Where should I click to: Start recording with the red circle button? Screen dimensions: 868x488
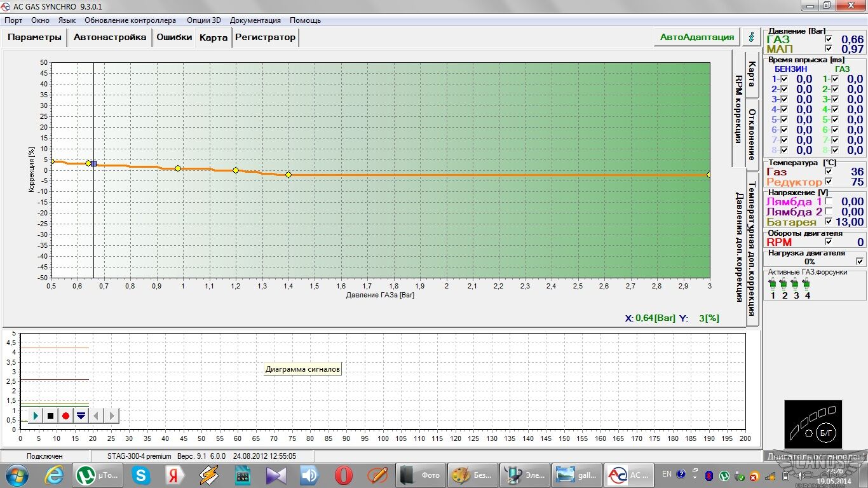(65, 416)
